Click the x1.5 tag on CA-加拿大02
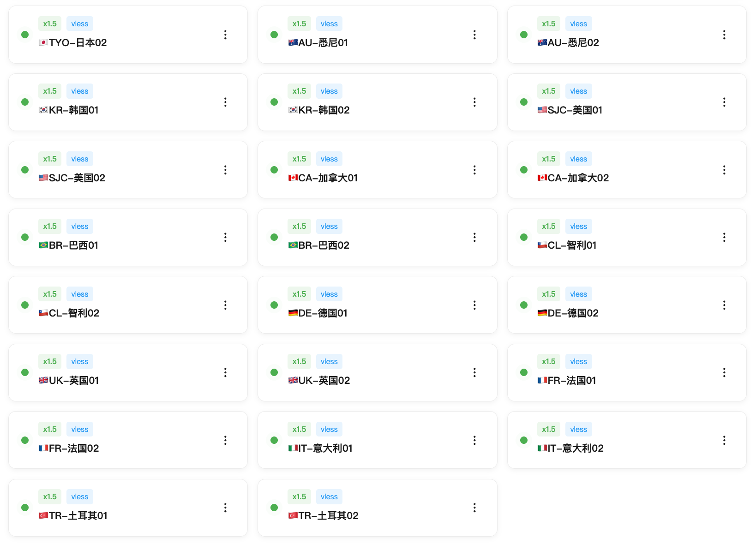The image size is (756, 550). pyautogui.click(x=549, y=159)
